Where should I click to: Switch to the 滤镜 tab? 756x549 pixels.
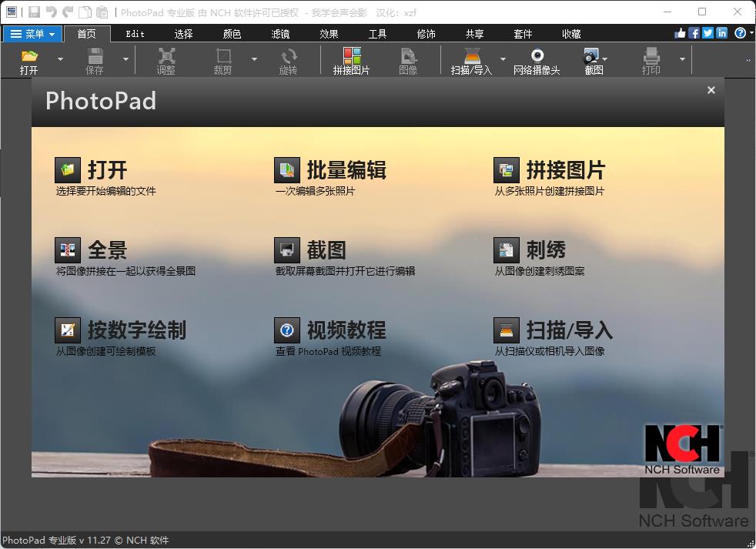(x=280, y=34)
